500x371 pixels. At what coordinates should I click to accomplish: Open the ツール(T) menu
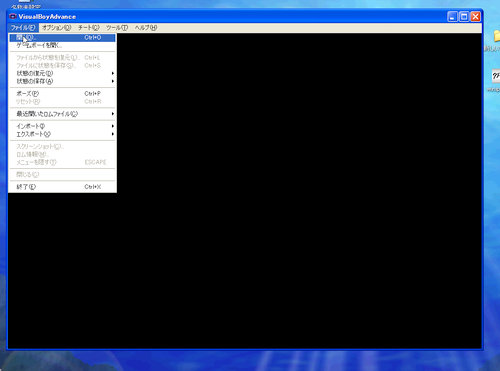pos(117,28)
